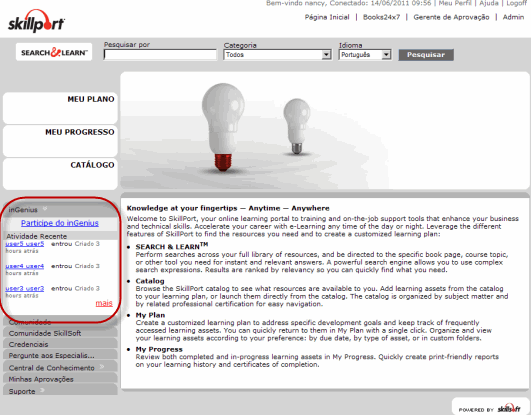Open the Categoria dropdown

tap(277, 55)
